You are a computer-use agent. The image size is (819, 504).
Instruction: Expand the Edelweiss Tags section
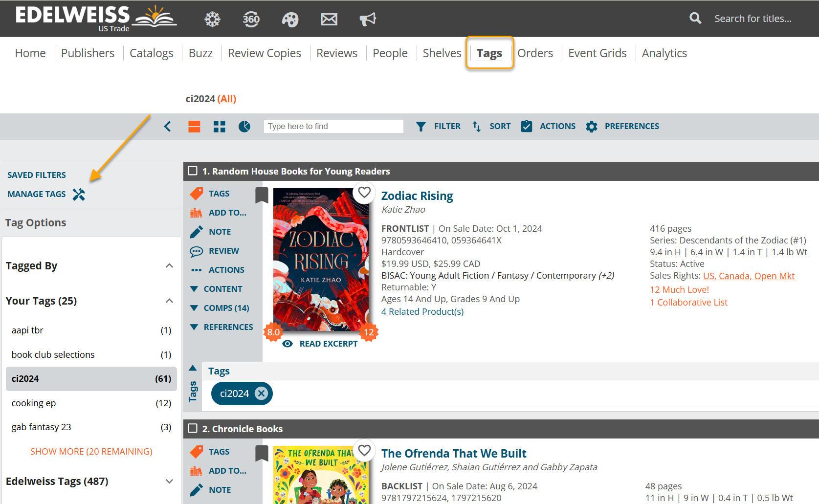pyautogui.click(x=169, y=482)
